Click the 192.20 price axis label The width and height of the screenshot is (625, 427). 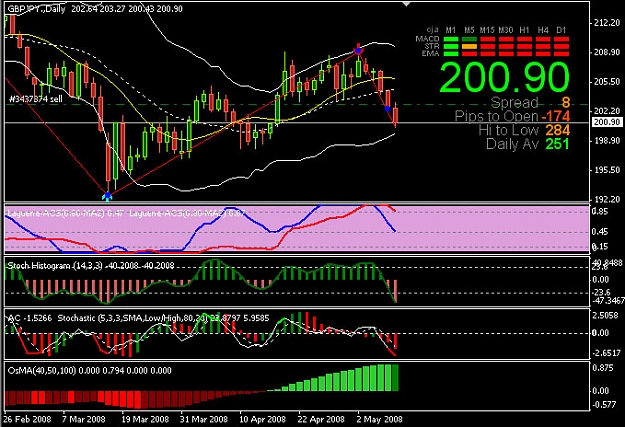(607, 199)
